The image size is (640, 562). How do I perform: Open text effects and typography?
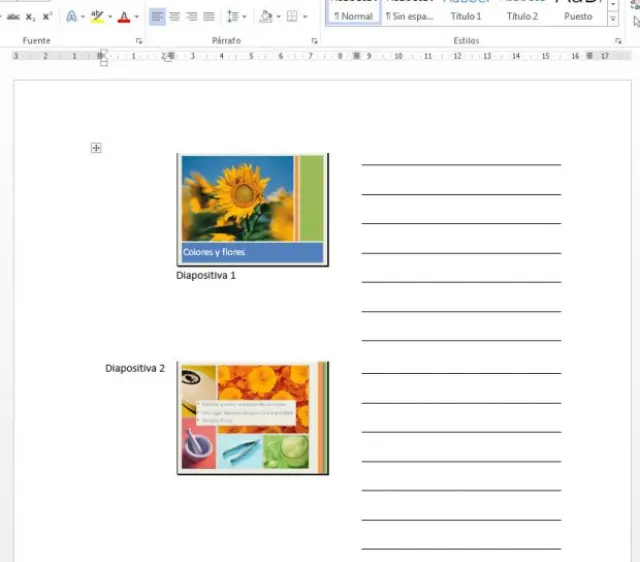click(x=71, y=17)
